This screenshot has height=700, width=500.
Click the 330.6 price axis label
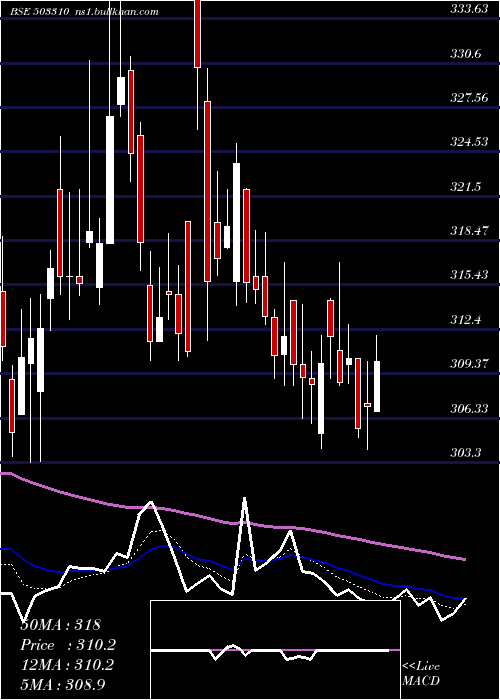click(x=466, y=54)
